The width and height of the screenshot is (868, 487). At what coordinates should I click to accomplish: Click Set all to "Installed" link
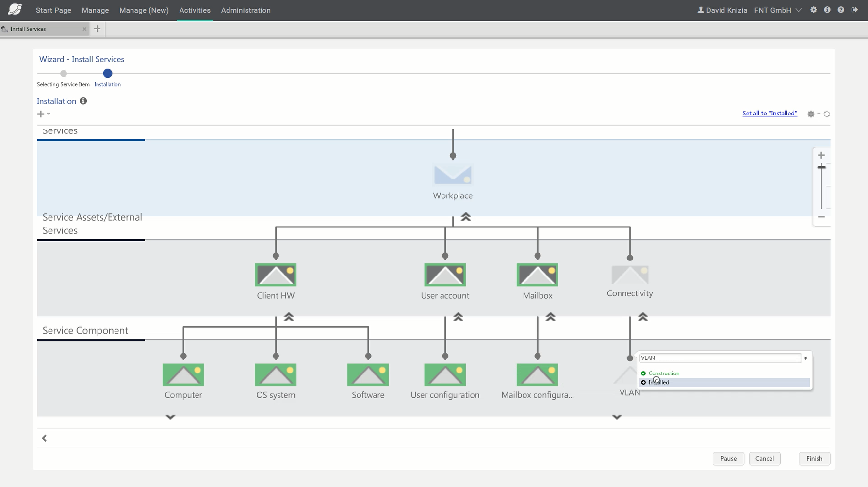coord(770,114)
